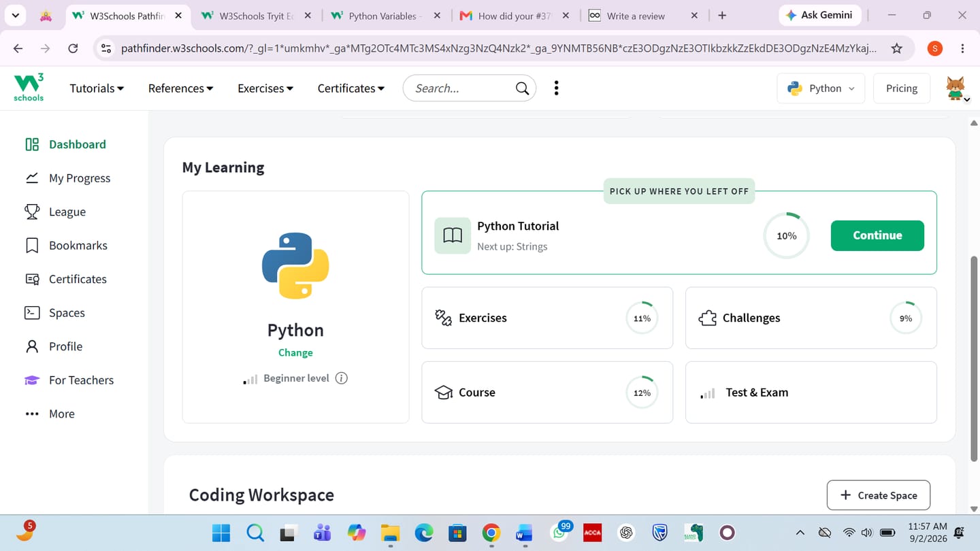The height and width of the screenshot is (551, 980).
Task: Open File Explorer from taskbar
Action: coord(390,533)
